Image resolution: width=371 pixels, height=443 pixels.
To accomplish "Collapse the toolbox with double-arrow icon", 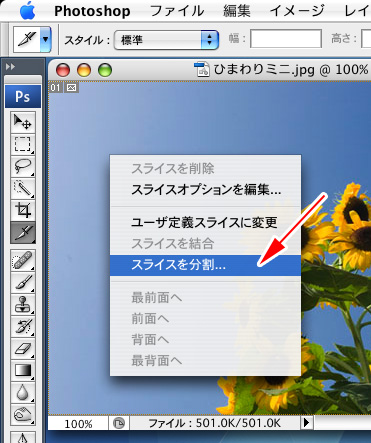I will coord(11,67).
